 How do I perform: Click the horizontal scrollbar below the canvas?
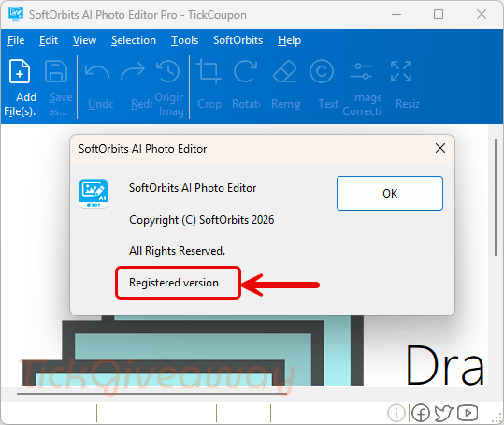pos(151,393)
